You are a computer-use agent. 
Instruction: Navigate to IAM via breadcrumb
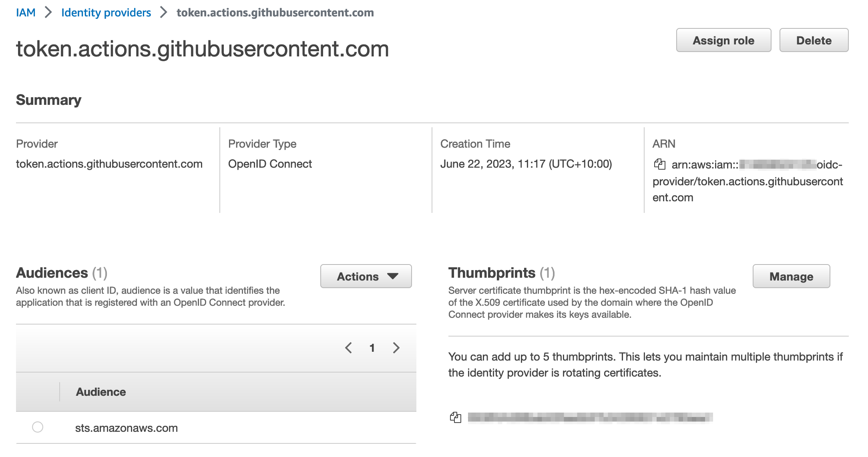point(26,12)
